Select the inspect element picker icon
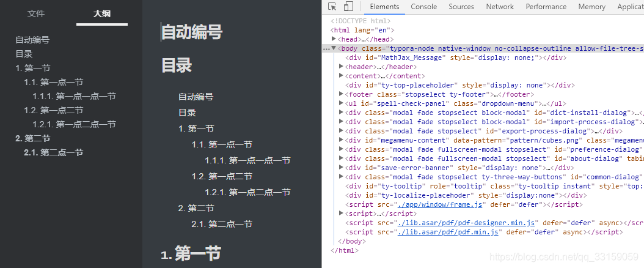Viewport: 644px width, 268px height. point(332,7)
